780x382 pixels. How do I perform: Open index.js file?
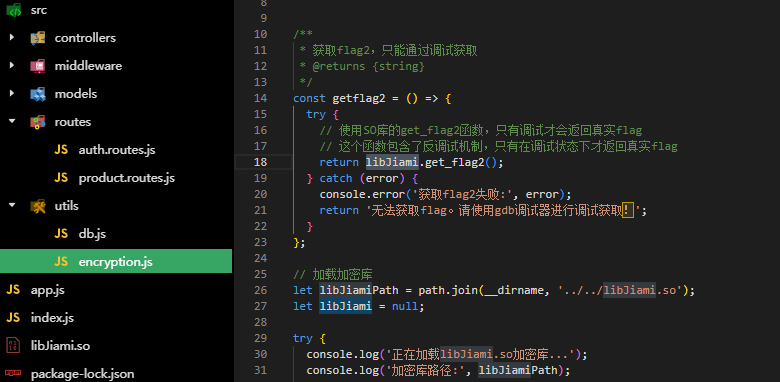point(52,317)
